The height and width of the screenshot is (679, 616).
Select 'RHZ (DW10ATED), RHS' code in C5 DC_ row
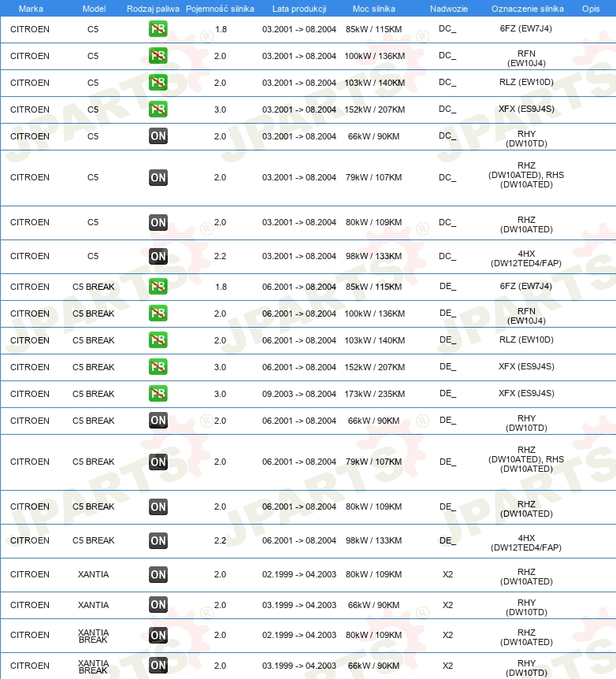pyautogui.click(x=526, y=175)
